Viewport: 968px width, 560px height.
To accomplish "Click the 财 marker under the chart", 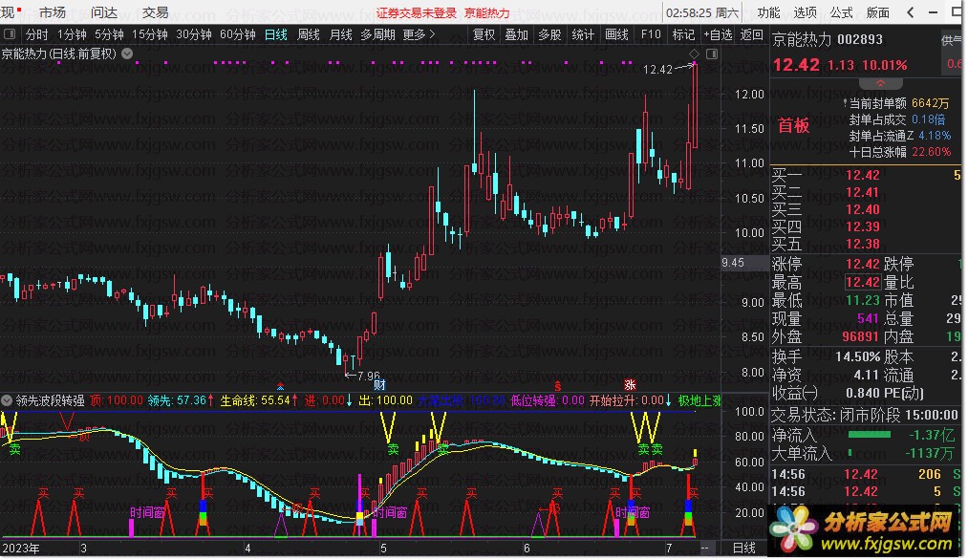I will pyautogui.click(x=379, y=385).
